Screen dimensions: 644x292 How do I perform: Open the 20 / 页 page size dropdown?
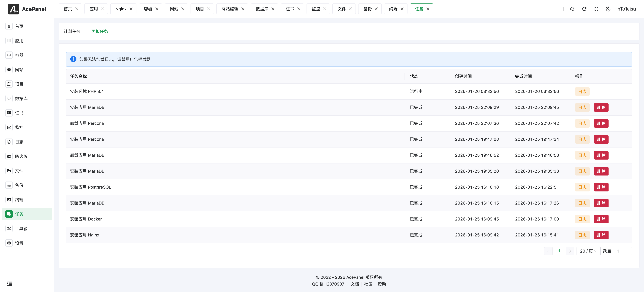(588, 251)
